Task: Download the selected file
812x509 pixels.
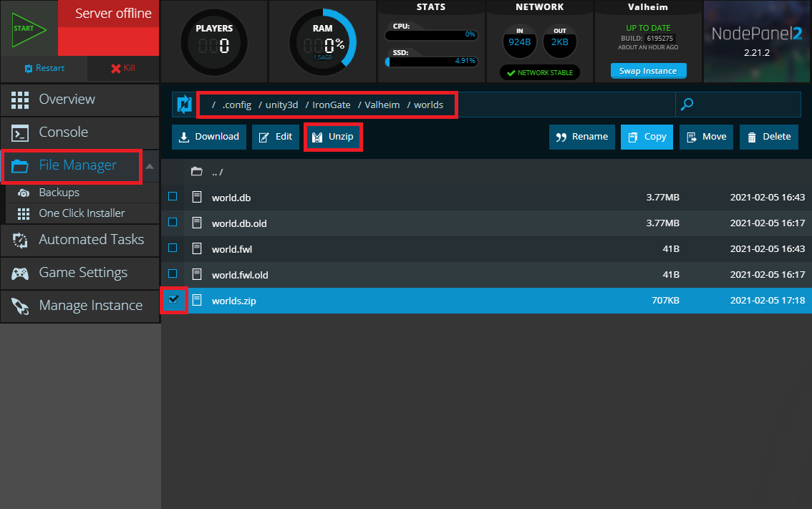Action: click(x=209, y=137)
